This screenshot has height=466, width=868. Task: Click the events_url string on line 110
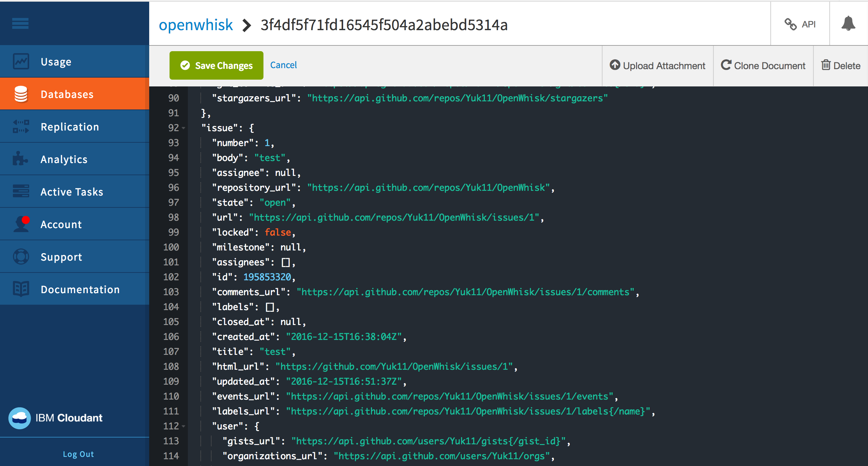click(x=450, y=397)
